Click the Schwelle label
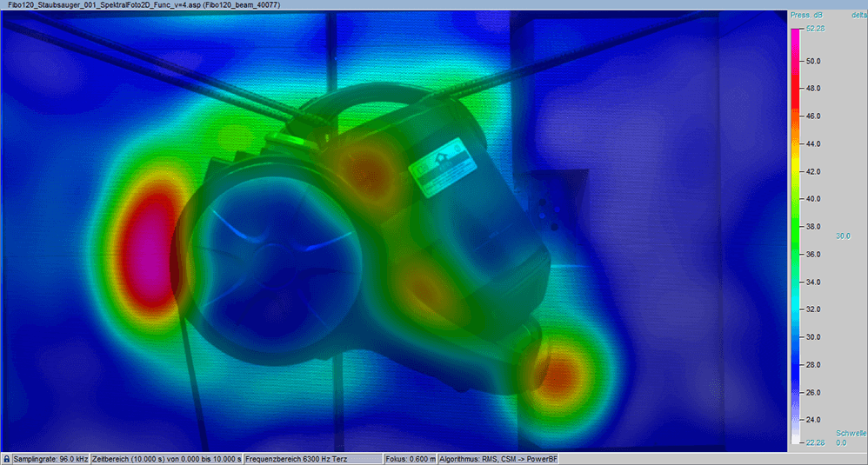The image size is (868, 465). tap(851, 432)
